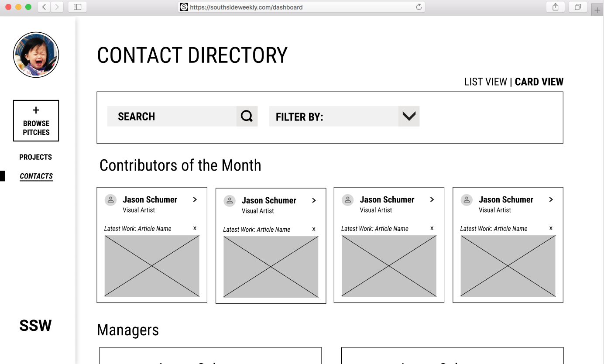Go to Projects in sidebar
The image size is (604, 364).
(x=36, y=157)
